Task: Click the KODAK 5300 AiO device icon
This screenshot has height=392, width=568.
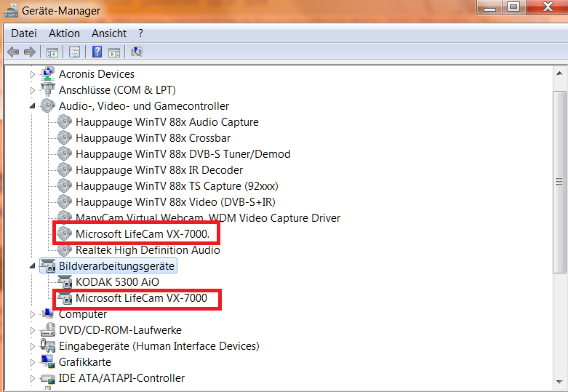Action: click(65, 282)
